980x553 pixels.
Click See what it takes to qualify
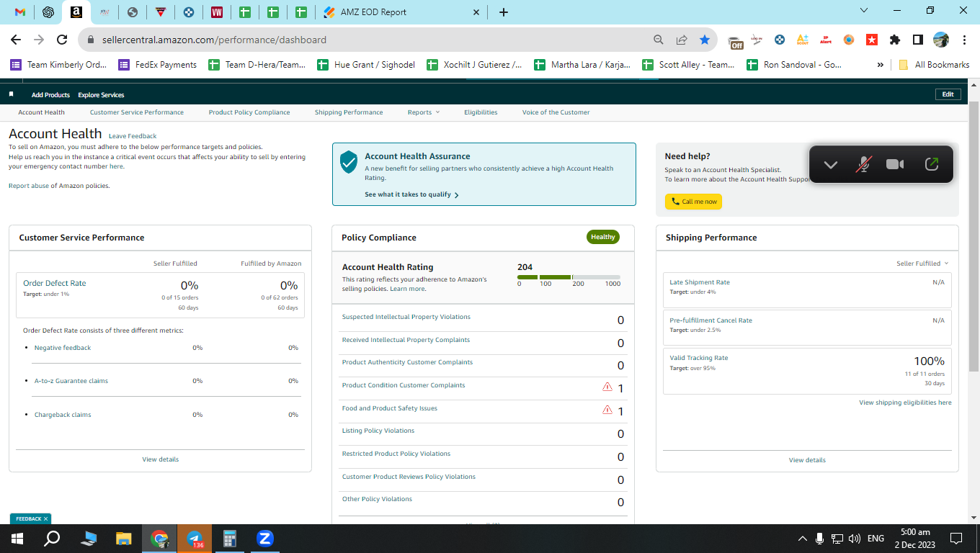point(411,194)
